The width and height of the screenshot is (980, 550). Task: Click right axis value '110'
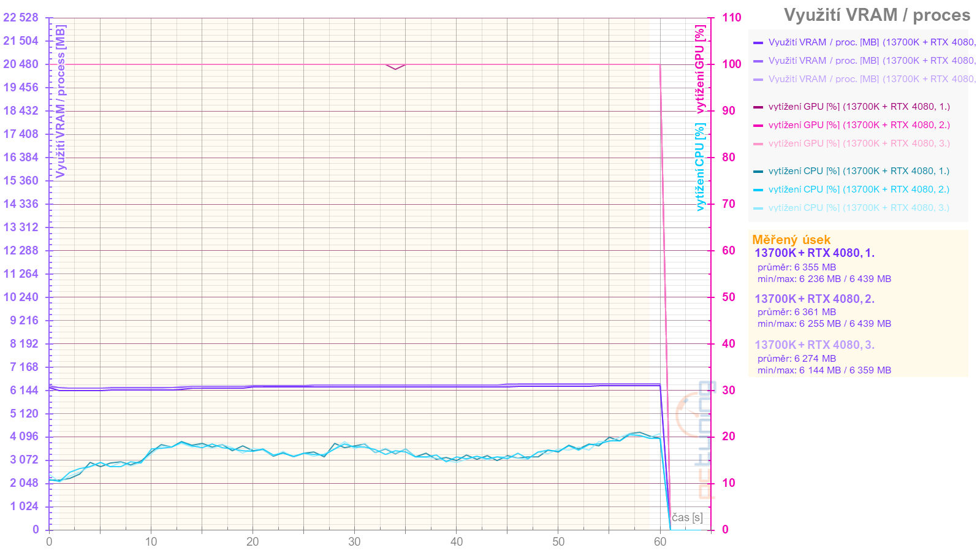click(732, 18)
